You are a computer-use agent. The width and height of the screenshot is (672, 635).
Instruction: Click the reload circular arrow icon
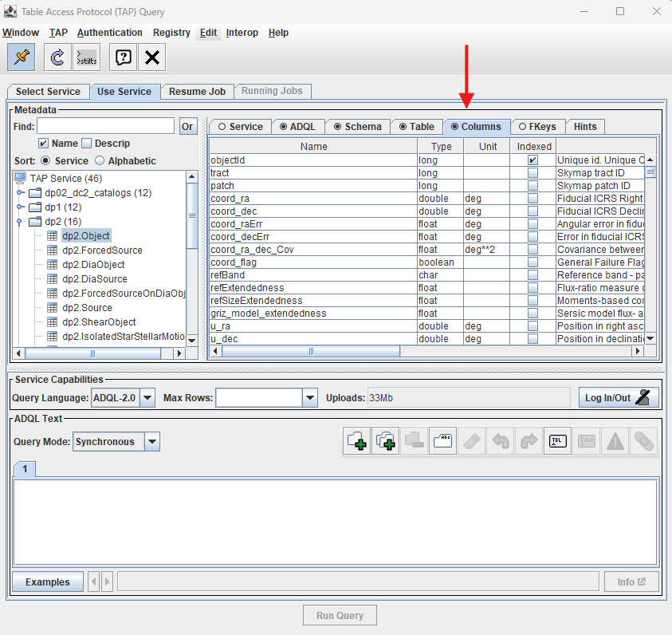[x=57, y=57]
